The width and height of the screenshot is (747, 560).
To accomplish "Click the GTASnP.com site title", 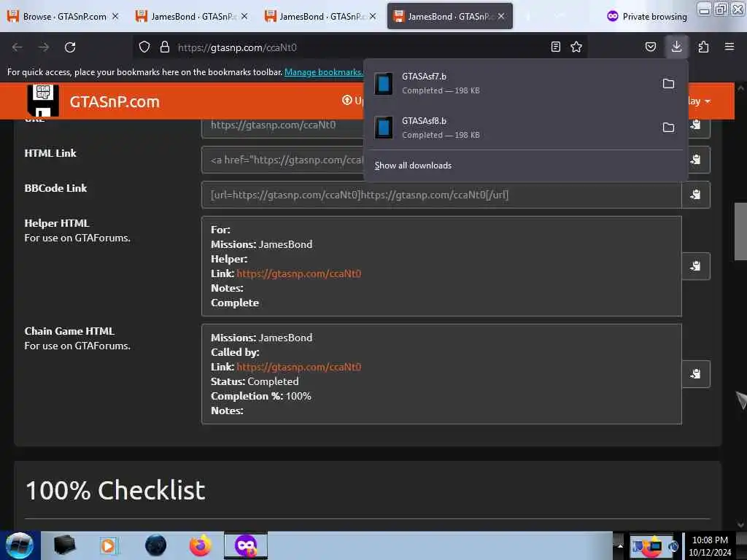I will click(x=115, y=102).
